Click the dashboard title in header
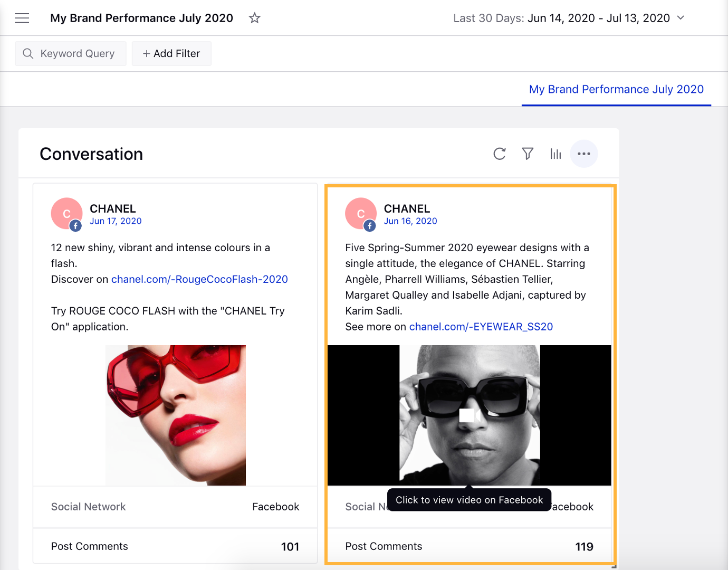This screenshot has width=728, height=570. (141, 18)
